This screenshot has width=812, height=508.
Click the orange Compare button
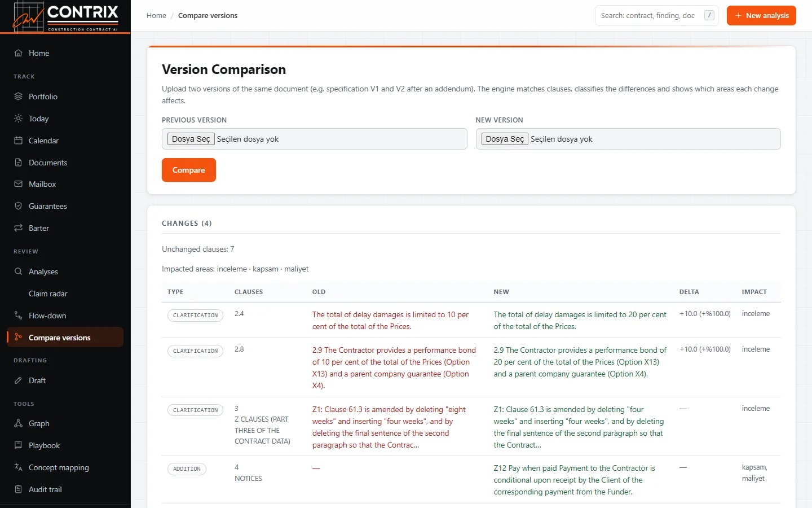point(189,170)
